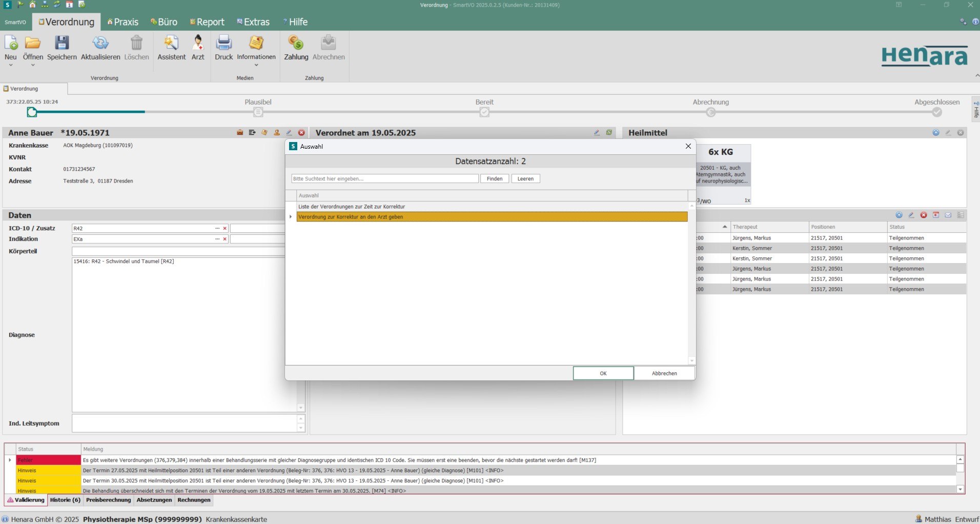Switch to the Historie (6) tab

(x=65, y=500)
